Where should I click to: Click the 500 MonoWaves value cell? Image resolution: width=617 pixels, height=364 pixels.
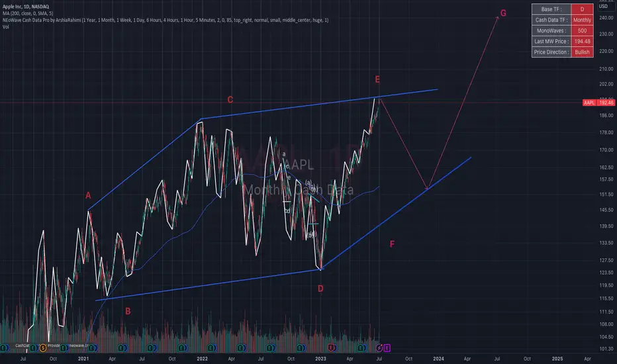(x=583, y=30)
